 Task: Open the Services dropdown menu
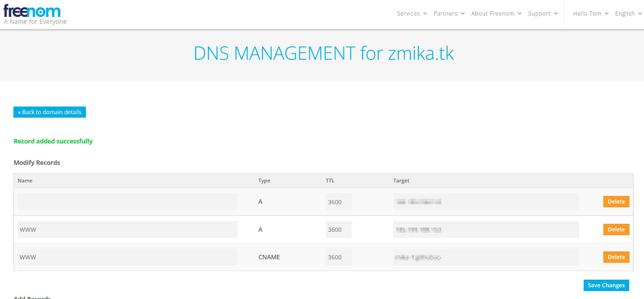(412, 13)
